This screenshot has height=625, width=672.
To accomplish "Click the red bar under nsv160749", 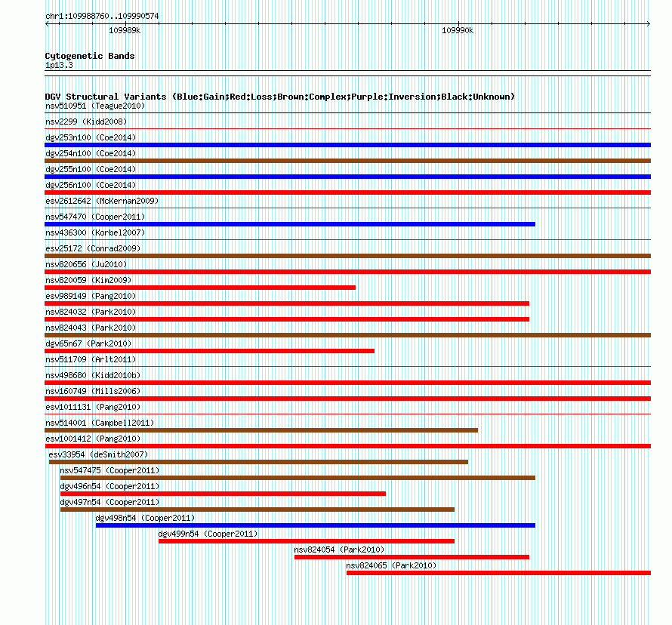I will [x=347, y=399].
